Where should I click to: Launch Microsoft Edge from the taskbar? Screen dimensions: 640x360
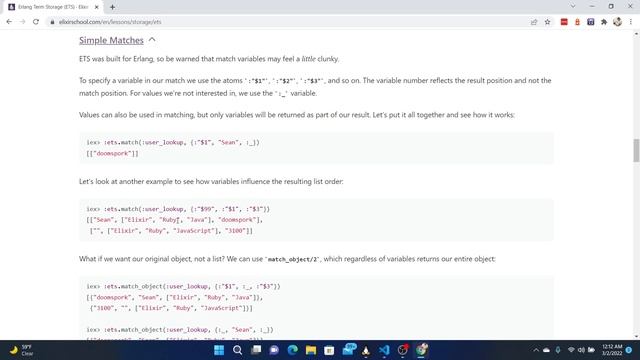292,350
